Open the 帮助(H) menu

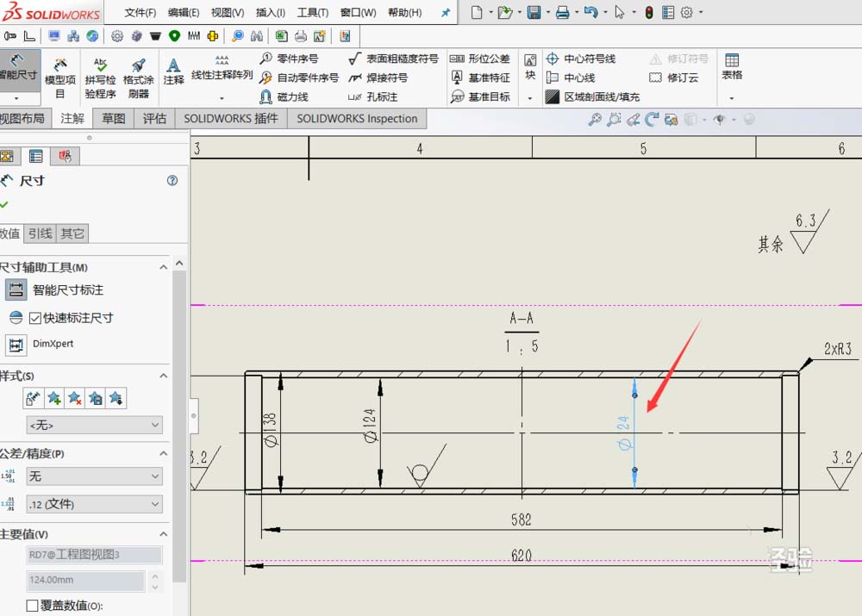click(404, 13)
